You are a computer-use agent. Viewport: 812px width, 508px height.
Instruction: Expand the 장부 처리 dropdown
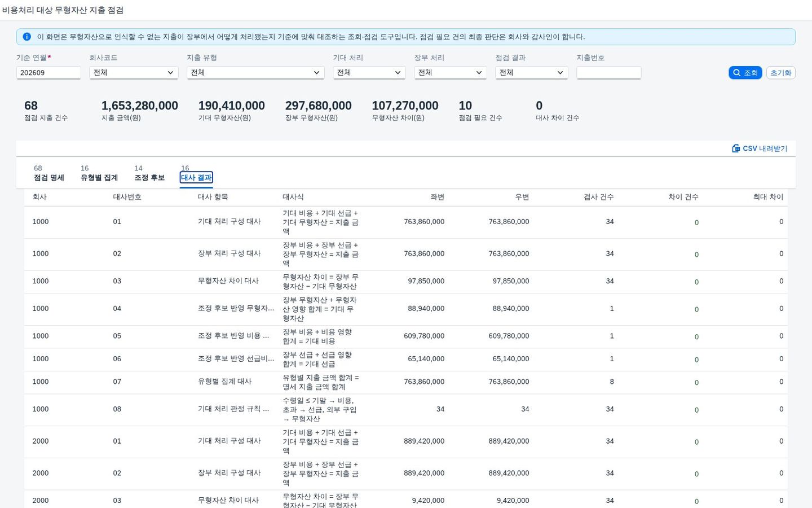point(450,73)
